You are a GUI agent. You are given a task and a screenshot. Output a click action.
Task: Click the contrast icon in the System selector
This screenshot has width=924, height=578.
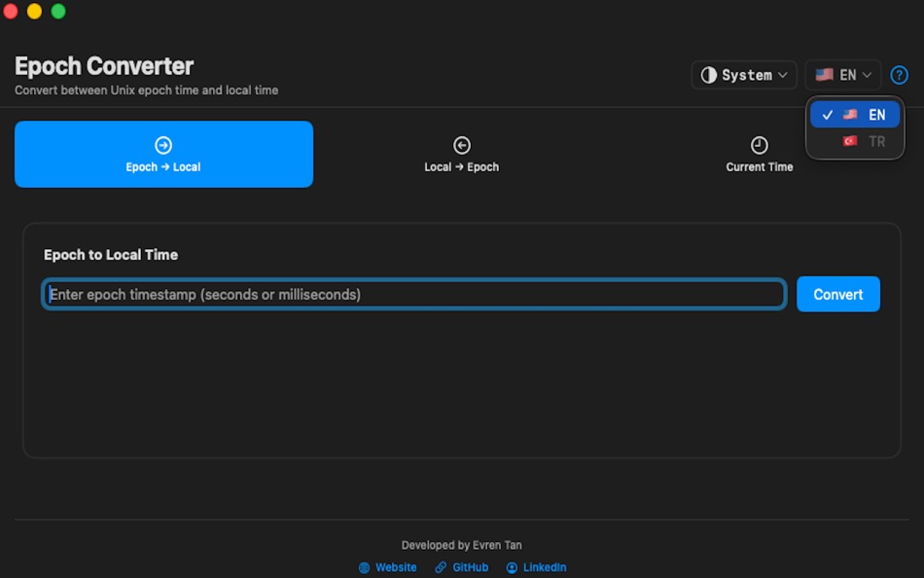coord(709,75)
